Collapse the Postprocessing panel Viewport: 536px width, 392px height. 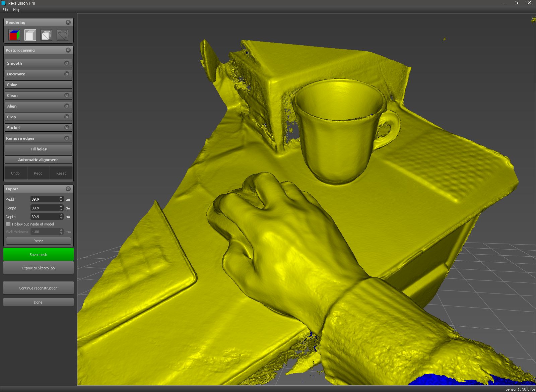[68, 50]
